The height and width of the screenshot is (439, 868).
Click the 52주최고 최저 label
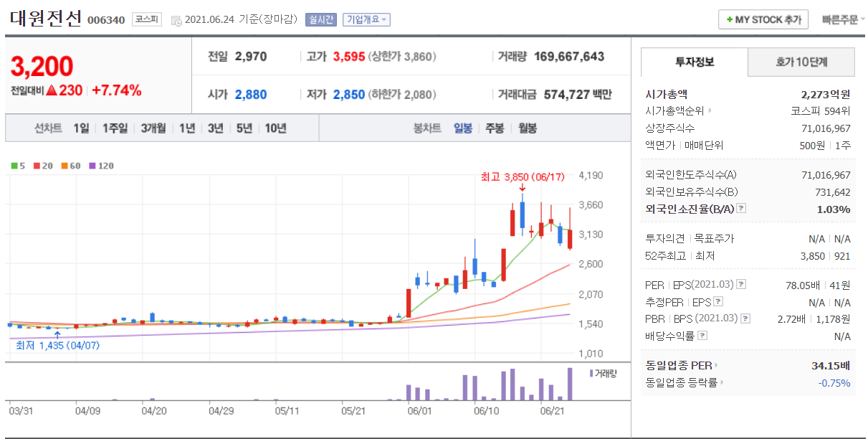(679, 255)
